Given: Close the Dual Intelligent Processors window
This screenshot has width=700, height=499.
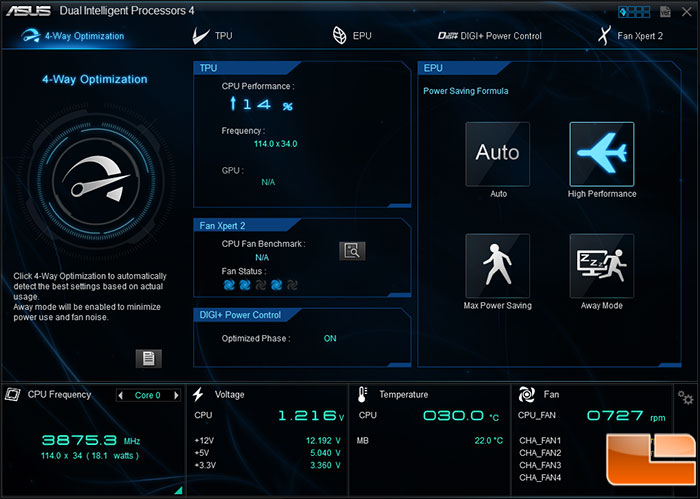Looking at the screenshot, I should click(x=686, y=12).
